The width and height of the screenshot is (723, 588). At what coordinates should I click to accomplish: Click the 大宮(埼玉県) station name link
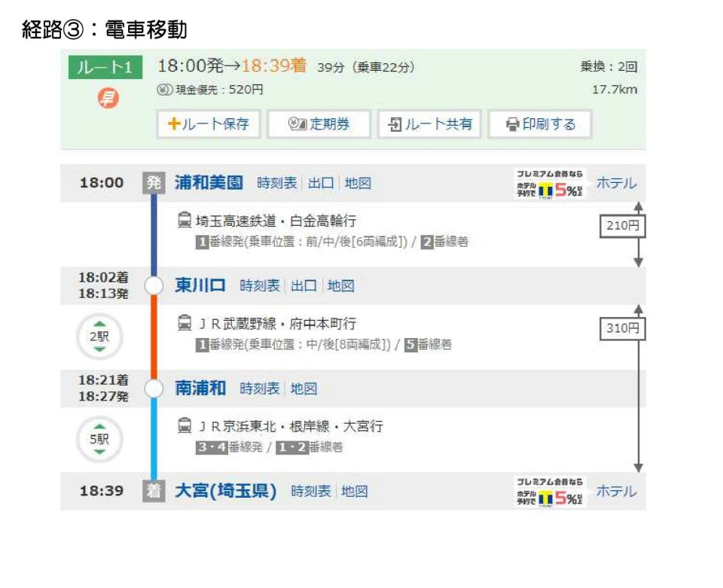(x=226, y=491)
